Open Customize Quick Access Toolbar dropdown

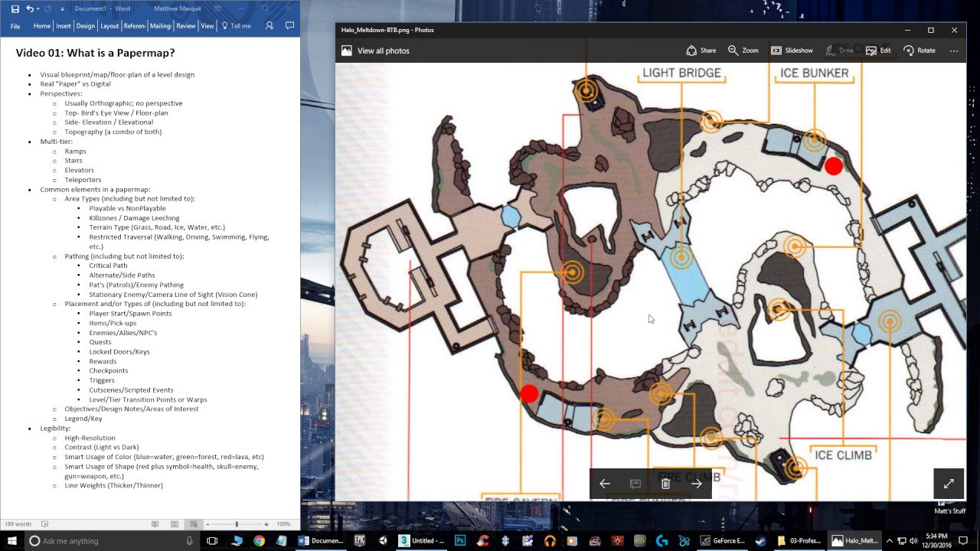tap(63, 9)
